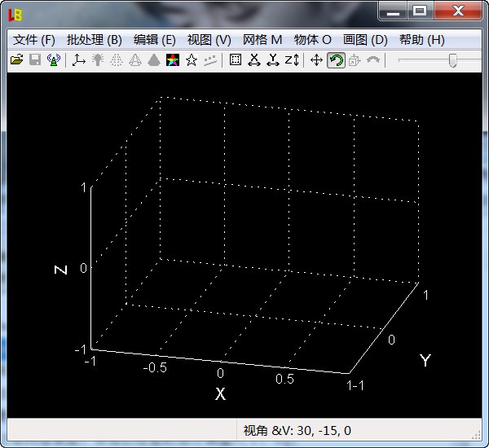Viewport: 489px width, 448px height.
Task: Toggle the four-arrow pan/move mode
Action: [x=317, y=60]
